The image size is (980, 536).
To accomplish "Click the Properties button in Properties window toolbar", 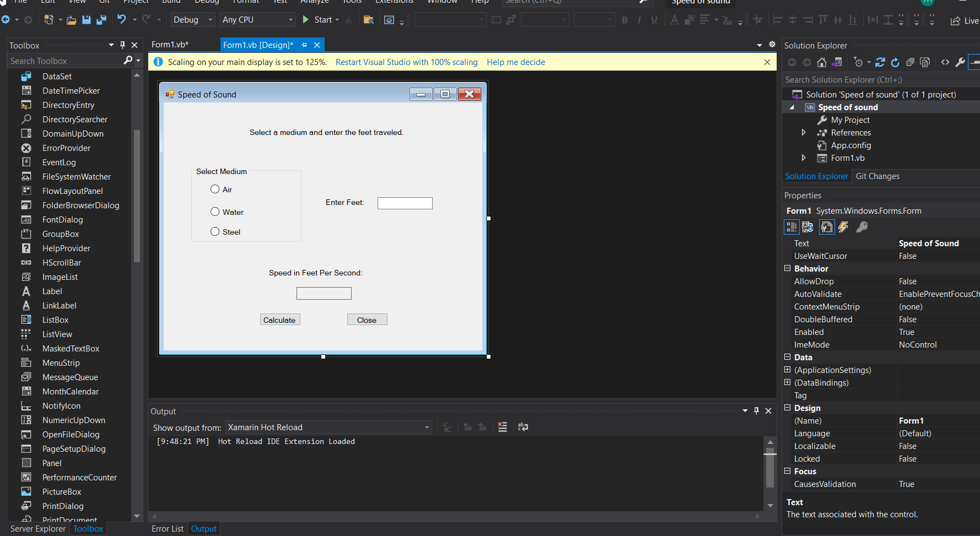I will click(827, 227).
